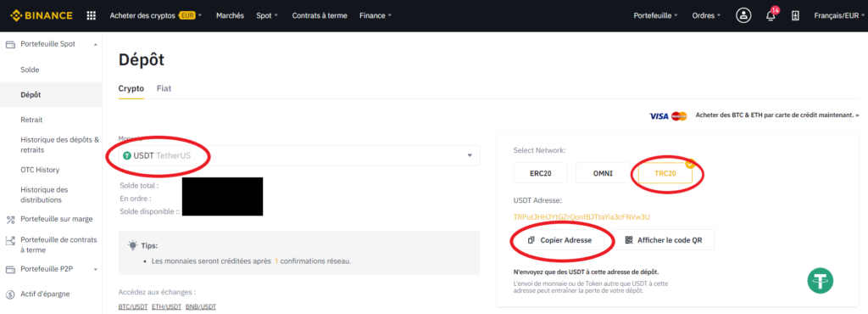Select the ERC20 network
Image resolution: width=868 pixels, height=314 pixels.
(x=541, y=173)
